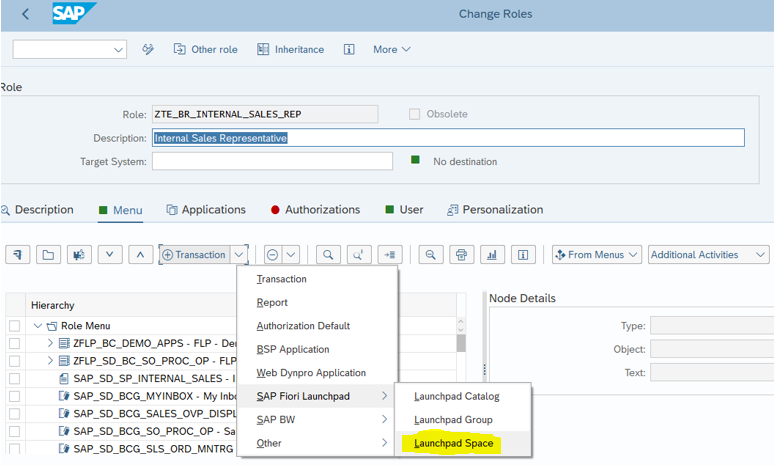The width and height of the screenshot is (774, 466).
Task: Create a new folder in role menu
Action: click(48, 255)
